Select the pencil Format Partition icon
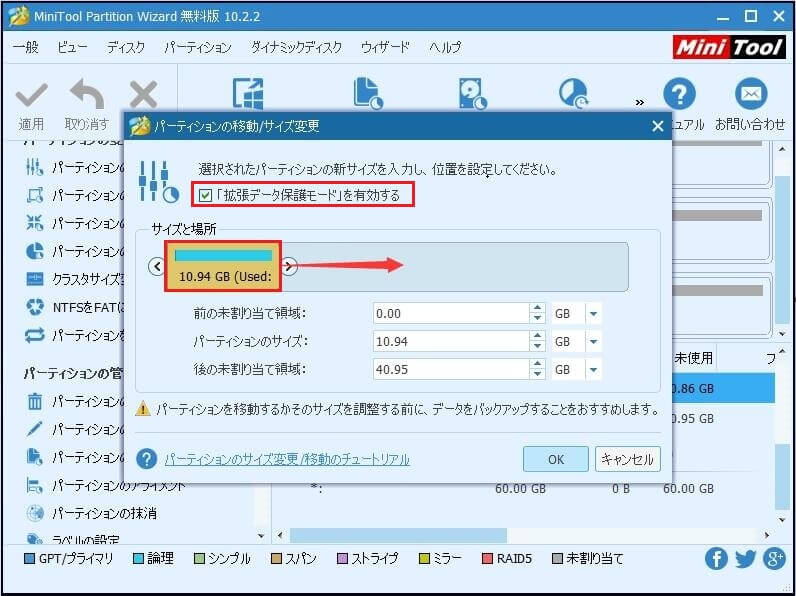The width and height of the screenshot is (796, 596). click(35, 429)
